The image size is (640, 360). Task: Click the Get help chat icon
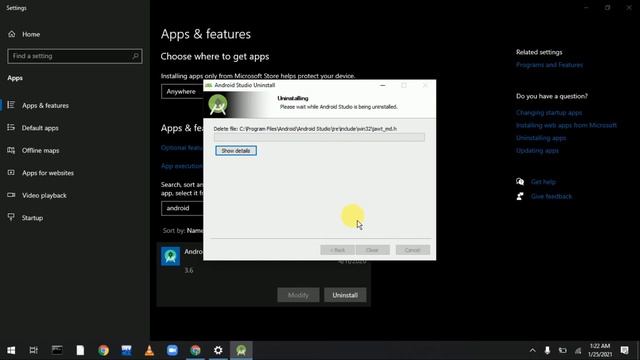[x=520, y=182]
